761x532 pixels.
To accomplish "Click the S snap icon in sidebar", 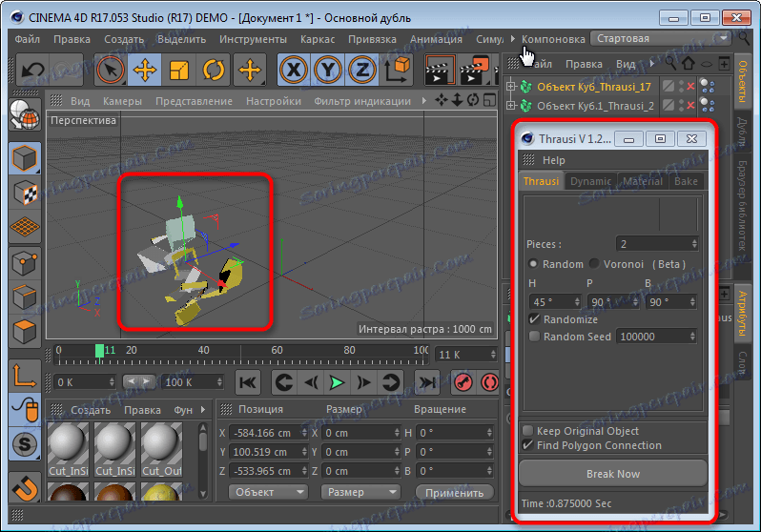I will [x=25, y=443].
